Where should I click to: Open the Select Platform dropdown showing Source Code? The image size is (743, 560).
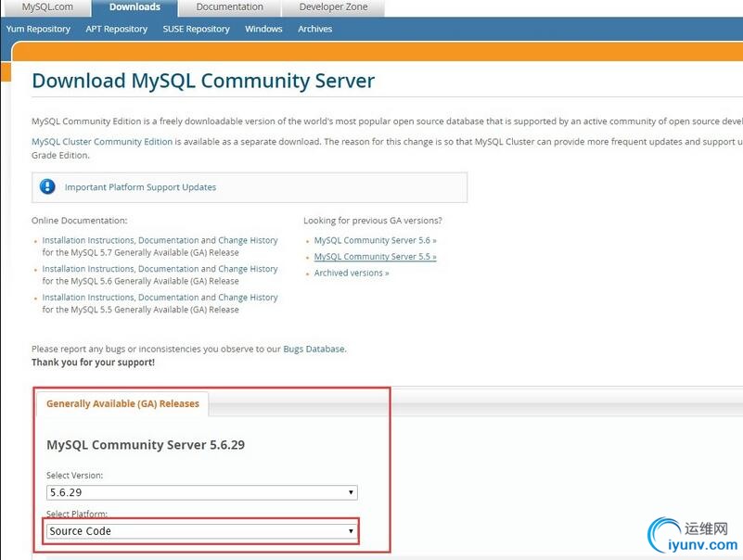[x=202, y=531]
